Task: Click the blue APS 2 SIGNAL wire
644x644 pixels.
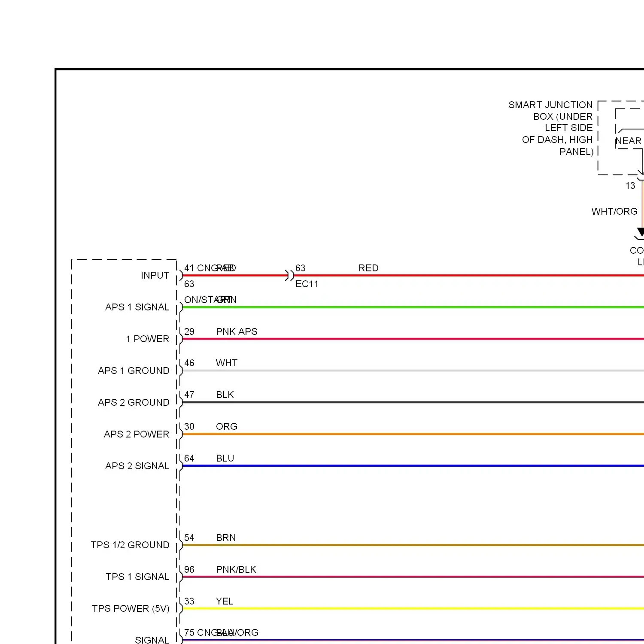Action: coord(413,466)
